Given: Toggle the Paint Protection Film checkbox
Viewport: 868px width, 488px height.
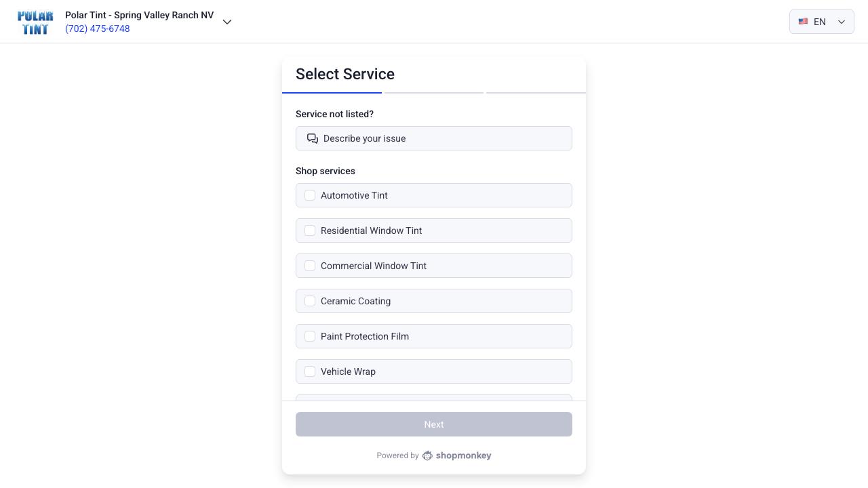Looking at the screenshot, I should tap(310, 336).
